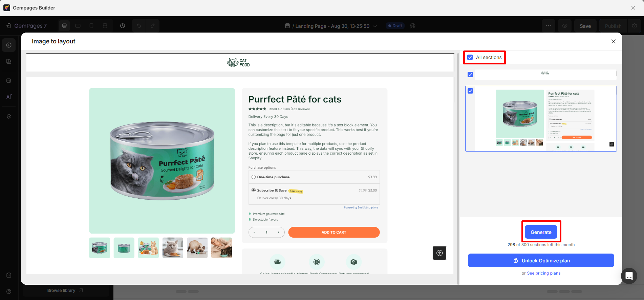This screenshot has height=300, width=644.
Task: Generate sections from the image
Action: click(x=541, y=232)
